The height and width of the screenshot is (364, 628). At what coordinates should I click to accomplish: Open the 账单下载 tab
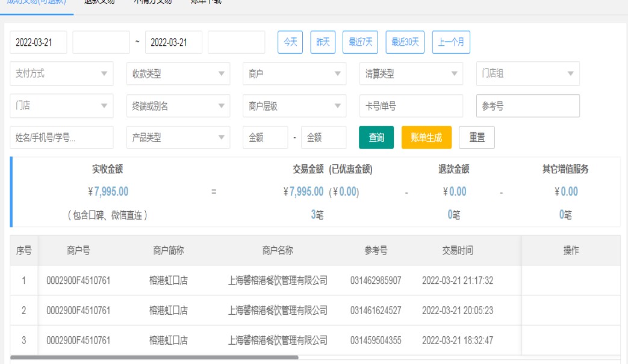point(207,2)
